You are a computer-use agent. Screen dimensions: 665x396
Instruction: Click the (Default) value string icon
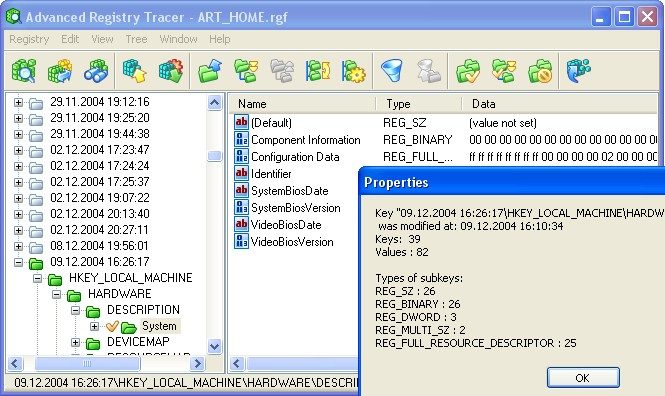(241, 123)
